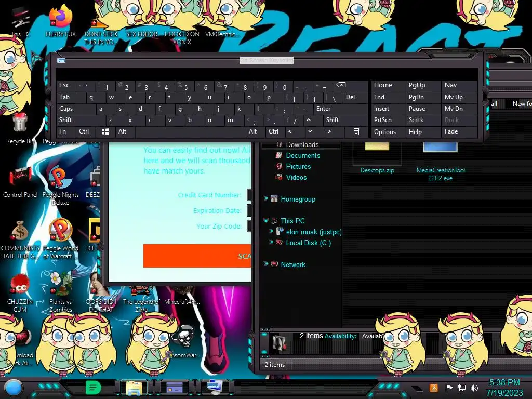Tap the up arrow key on the keyboard

(309, 120)
